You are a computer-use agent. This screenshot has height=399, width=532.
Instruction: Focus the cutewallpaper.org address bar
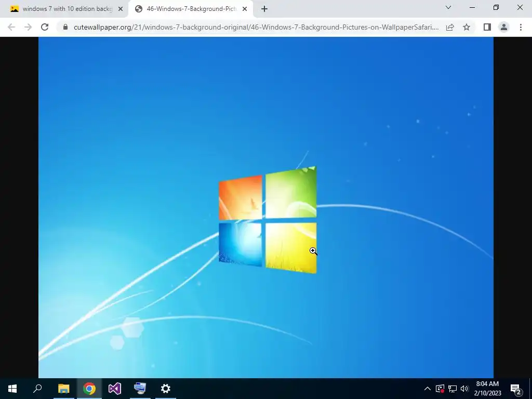click(256, 27)
